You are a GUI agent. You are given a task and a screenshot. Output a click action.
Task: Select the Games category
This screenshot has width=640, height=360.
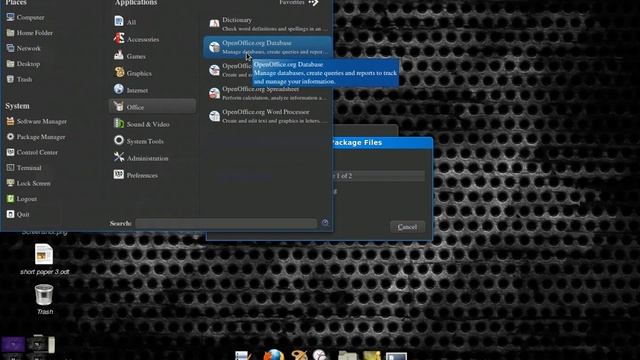[153, 56]
